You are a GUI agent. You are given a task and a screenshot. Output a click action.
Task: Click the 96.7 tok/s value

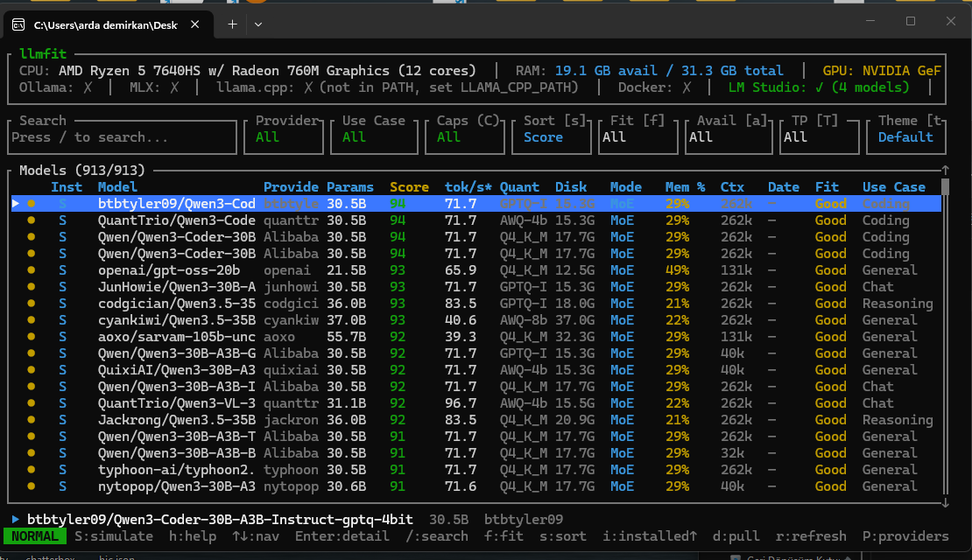[x=461, y=403]
